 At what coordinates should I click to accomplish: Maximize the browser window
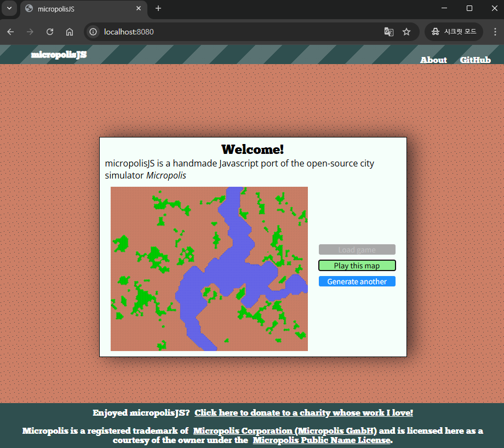click(x=469, y=8)
